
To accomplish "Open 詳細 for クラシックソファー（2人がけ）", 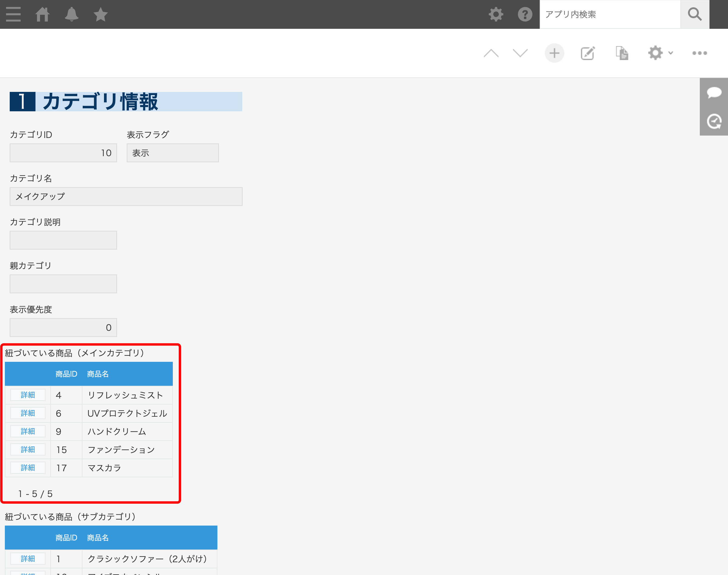I will coord(28,559).
